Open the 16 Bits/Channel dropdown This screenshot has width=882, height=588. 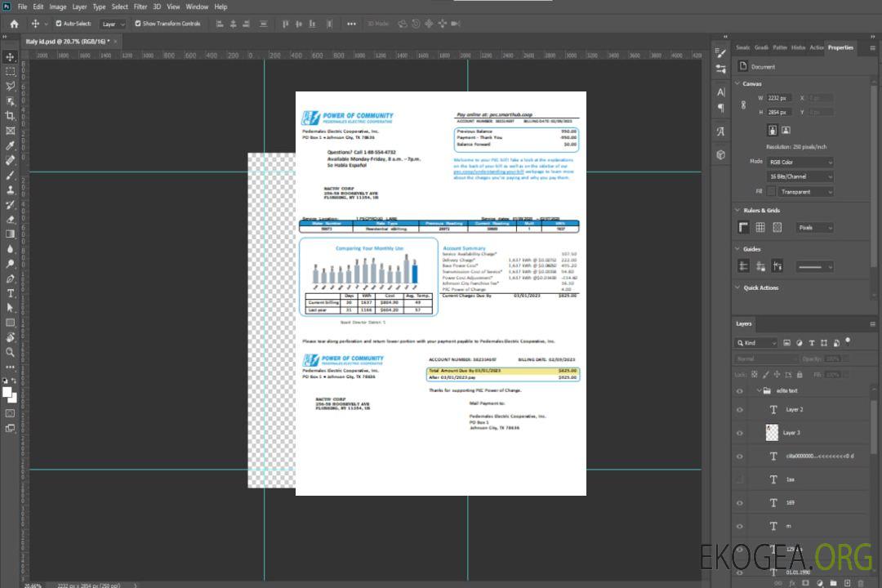pos(800,176)
